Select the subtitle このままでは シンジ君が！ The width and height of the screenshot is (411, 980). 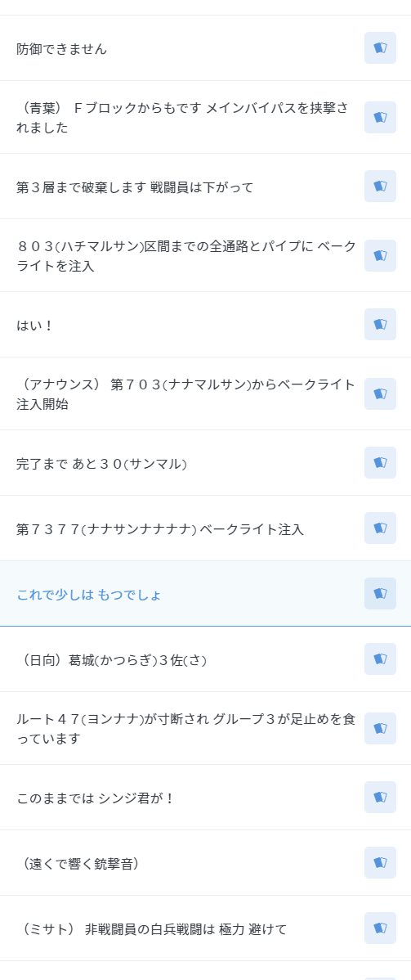[206, 798]
